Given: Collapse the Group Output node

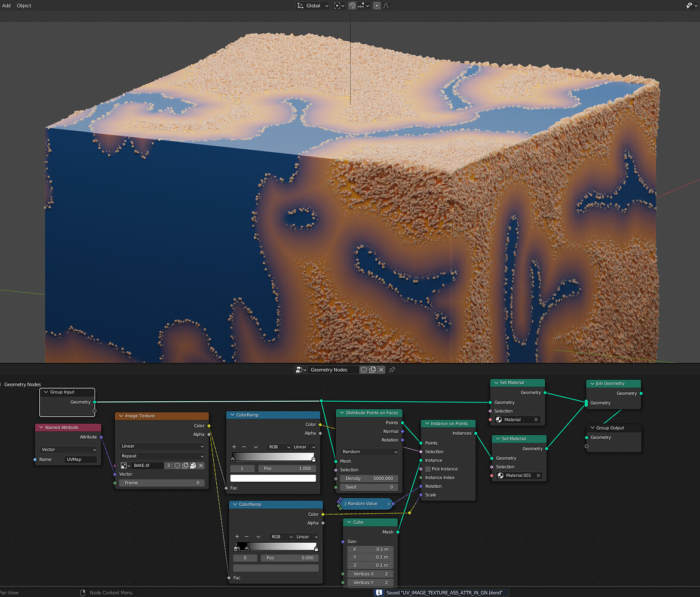Looking at the screenshot, I should [x=592, y=428].
